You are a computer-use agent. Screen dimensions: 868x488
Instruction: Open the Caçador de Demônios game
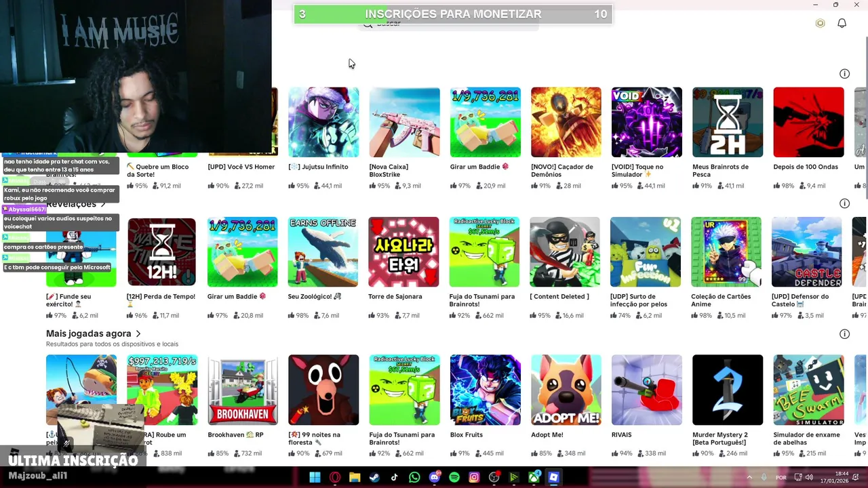click(x=566, y=122)
